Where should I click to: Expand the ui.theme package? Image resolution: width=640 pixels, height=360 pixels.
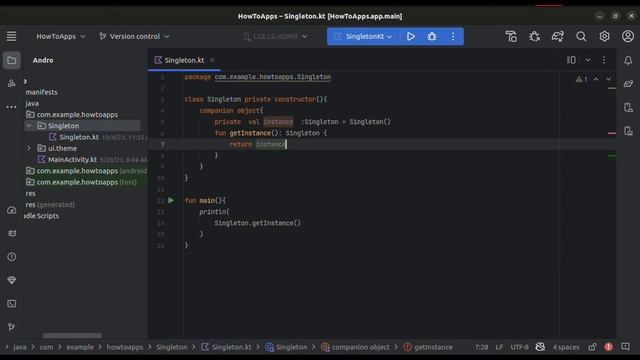pos(29,148)
